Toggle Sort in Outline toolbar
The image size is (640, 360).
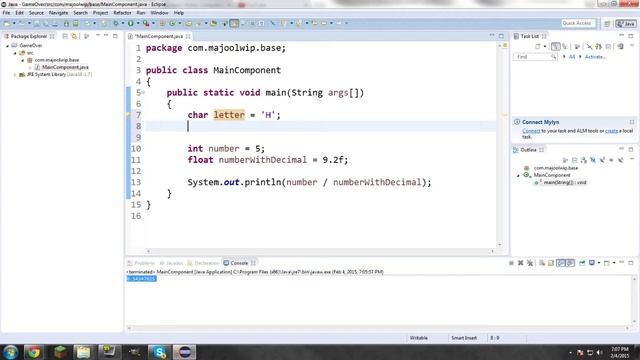(x=584, y=160)
